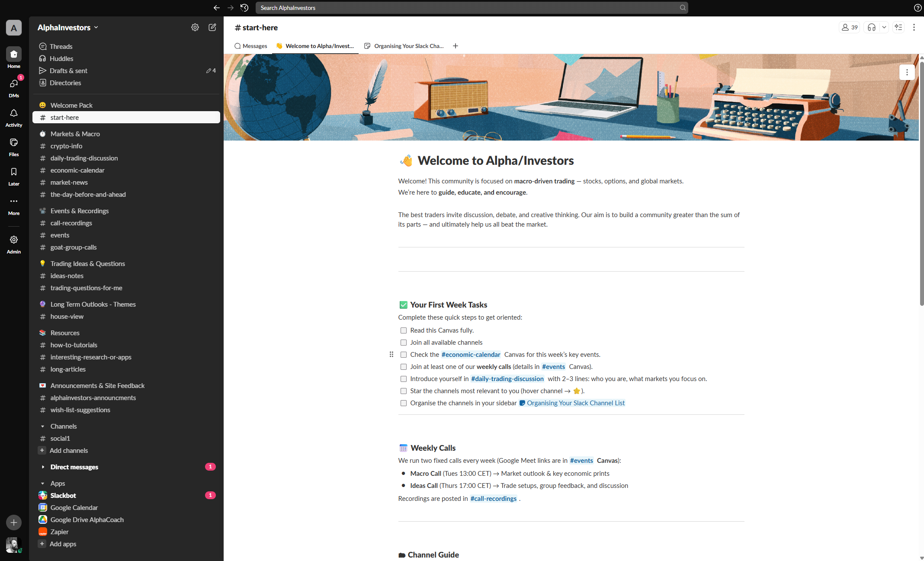Open the Activity bell icon
The image size is (924, 561).
click(x=14, y=113)
